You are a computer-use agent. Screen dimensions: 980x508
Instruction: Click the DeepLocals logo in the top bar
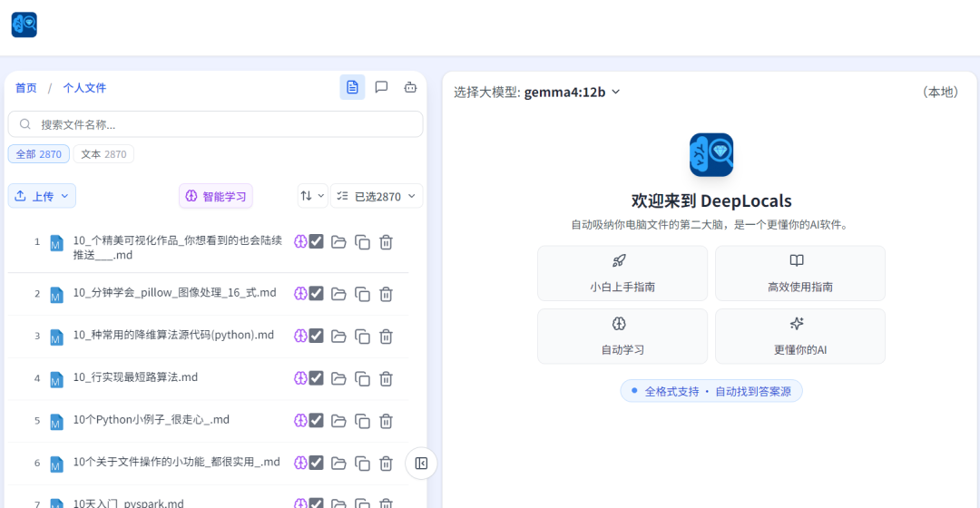pos(24,24)
